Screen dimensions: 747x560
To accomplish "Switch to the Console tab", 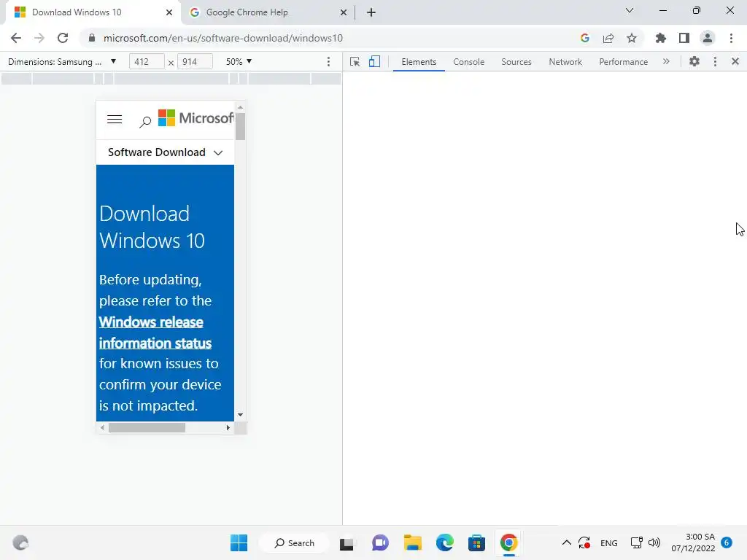I will click(x=469, y=62).
